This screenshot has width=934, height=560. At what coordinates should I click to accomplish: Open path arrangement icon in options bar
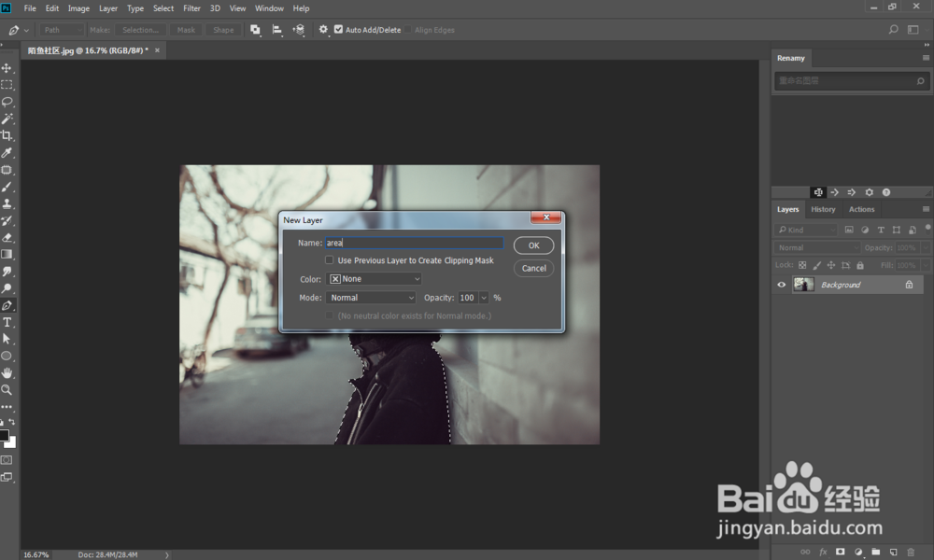tap(299, 30)
